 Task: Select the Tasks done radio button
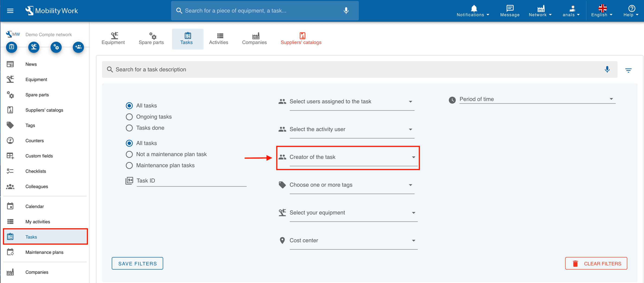tap(129, 128)
